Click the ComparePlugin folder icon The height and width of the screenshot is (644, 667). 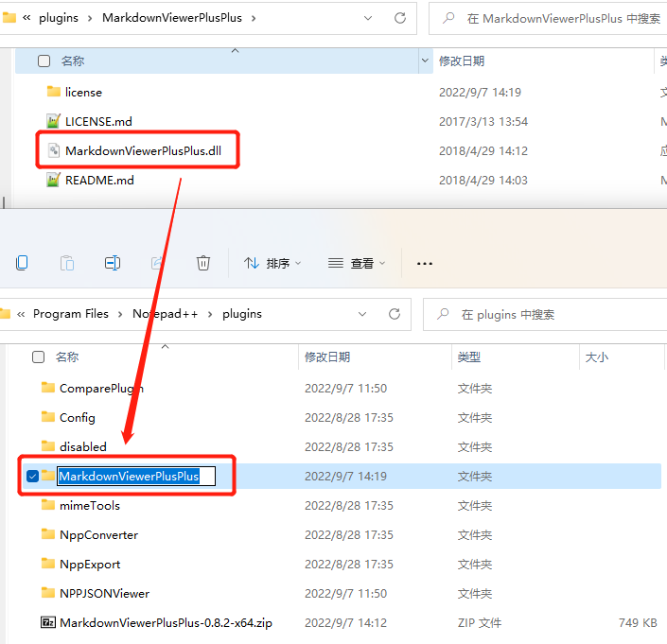(48, 387)
